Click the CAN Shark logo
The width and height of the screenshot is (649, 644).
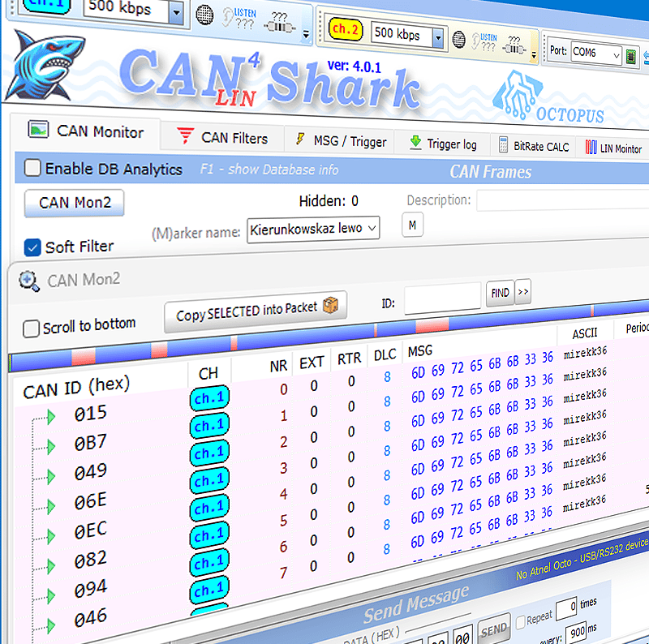(x=45, y=66)
